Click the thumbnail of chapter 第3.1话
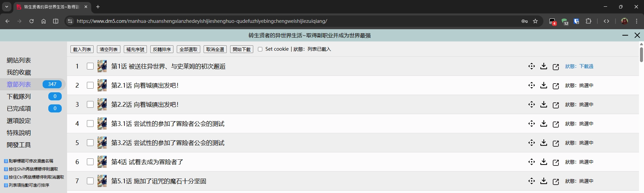 (x=102, y=124)
